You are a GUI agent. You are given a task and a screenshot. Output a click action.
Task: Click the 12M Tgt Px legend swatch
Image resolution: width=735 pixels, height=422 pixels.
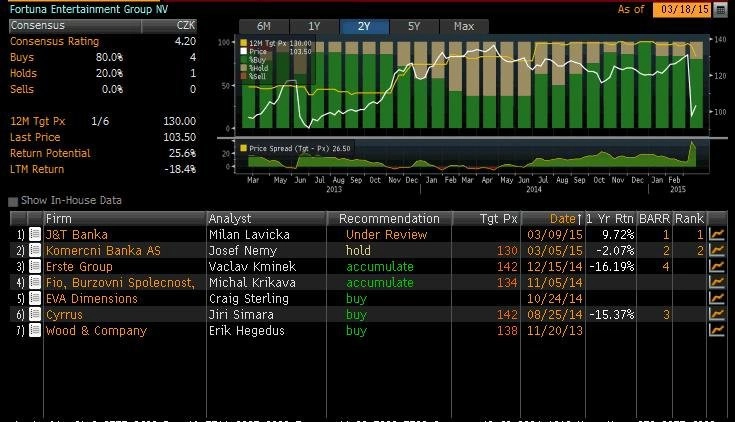click(243, 43)
